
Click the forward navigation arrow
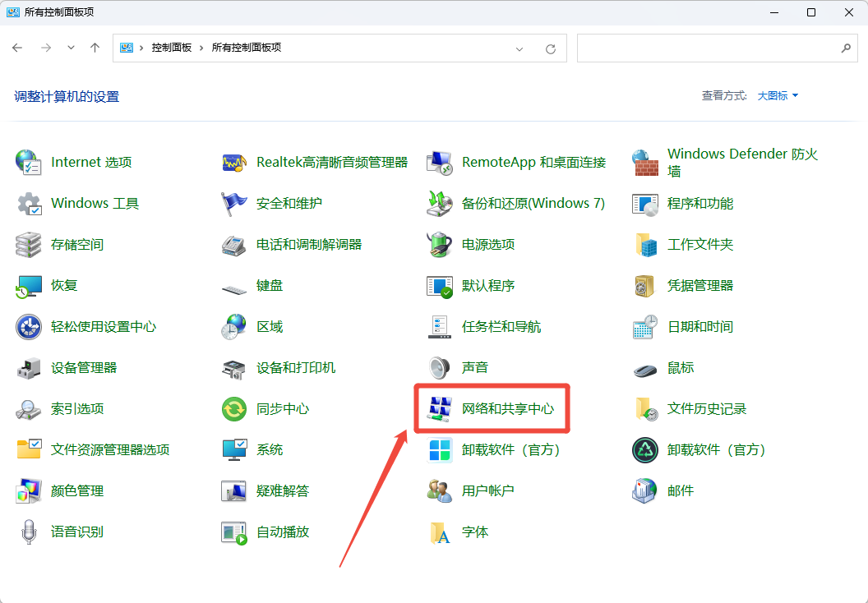pyautogui.click(x=46, y=48)
